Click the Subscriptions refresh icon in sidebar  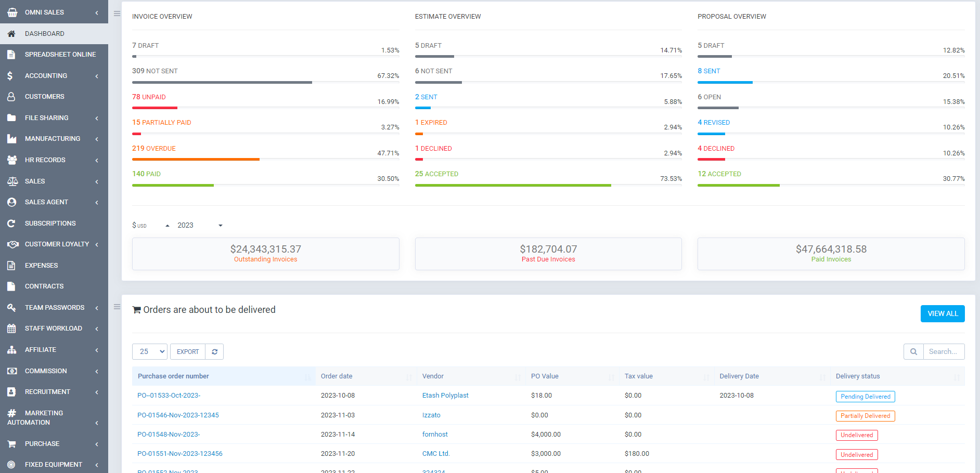click(x=11, y=224)
